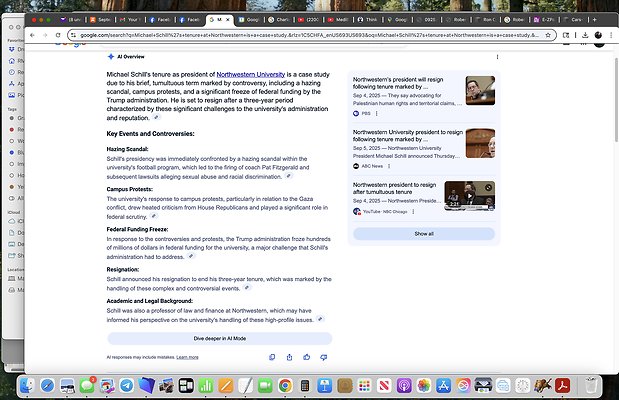Switch to the E-ZPass tab

pyautogui.click(x=544, y=19)
